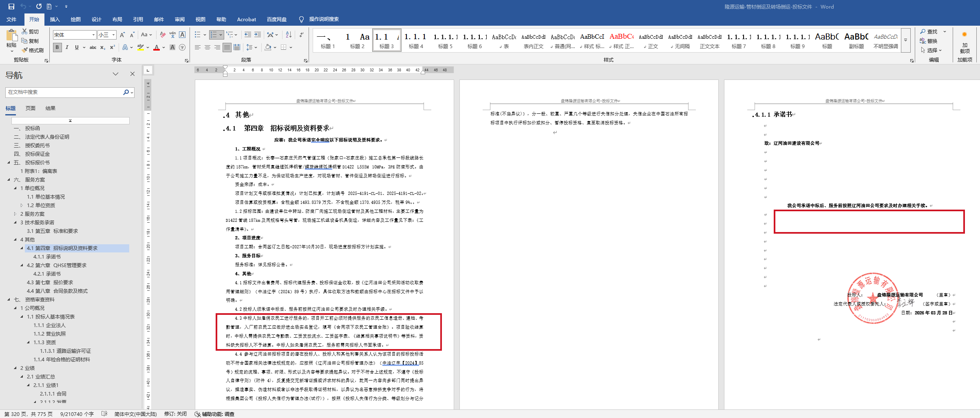Screen dimensions: 980x418
Task: Show or hide paragraph marks
Action: pyautogui.click(x=301, y=35)
